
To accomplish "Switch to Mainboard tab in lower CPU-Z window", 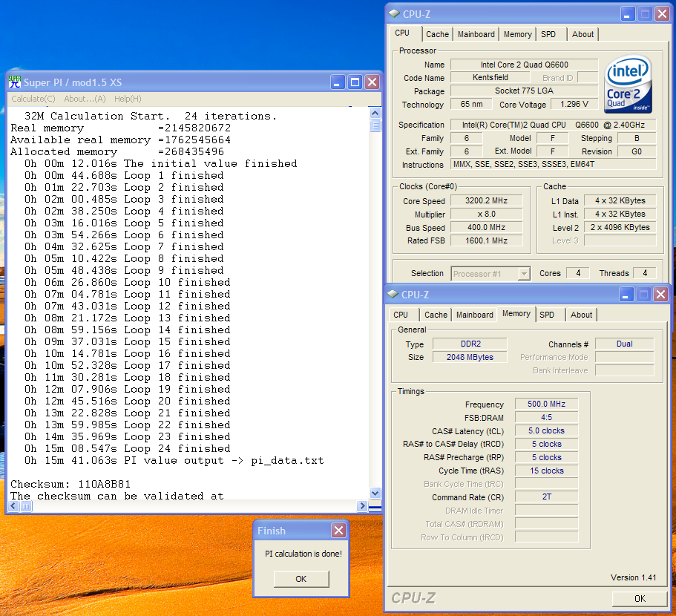I will [x=475, y=315].
